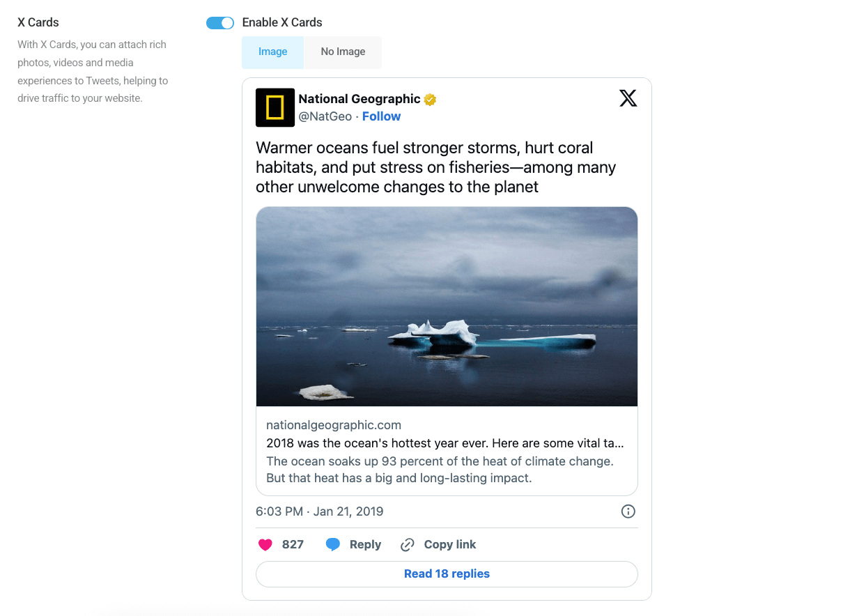
Task: Click the tweet info circle icon
Action: [628, 511]
